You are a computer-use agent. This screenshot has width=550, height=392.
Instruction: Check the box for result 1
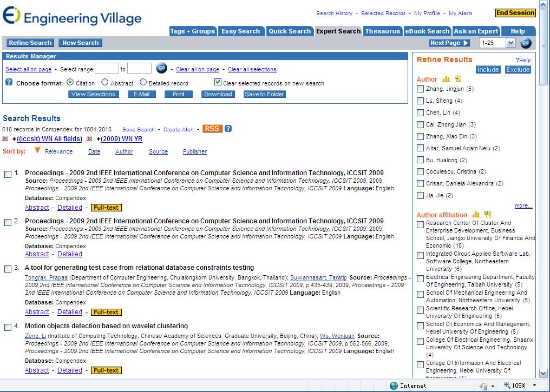[8, 174]
